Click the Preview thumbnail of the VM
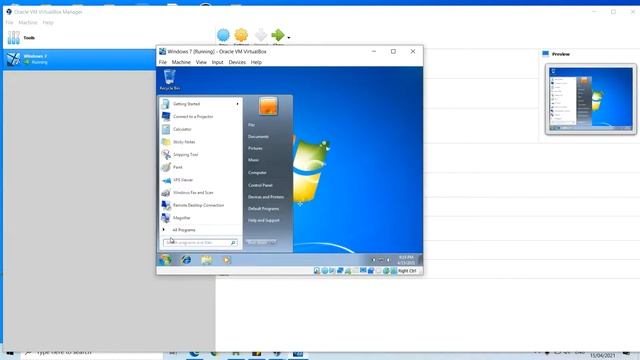This screenshot has width=640, height=360. (591, 99)
